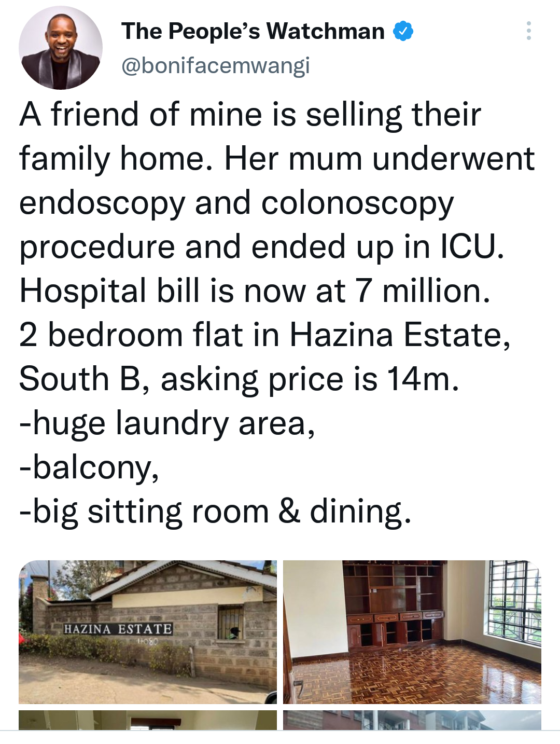Open the partially visible bottom-left photo
Viewport: 560px width, 744px height.
coord(148,720)
